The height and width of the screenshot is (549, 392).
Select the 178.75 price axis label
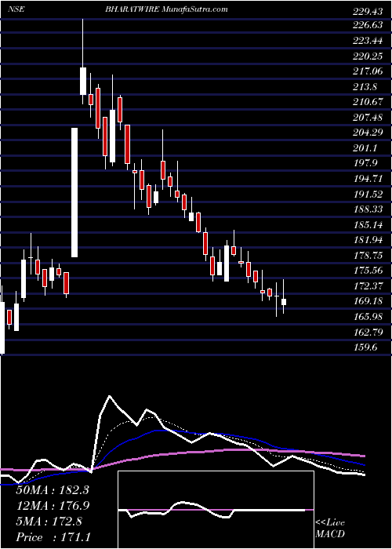[x=368, y=256]
